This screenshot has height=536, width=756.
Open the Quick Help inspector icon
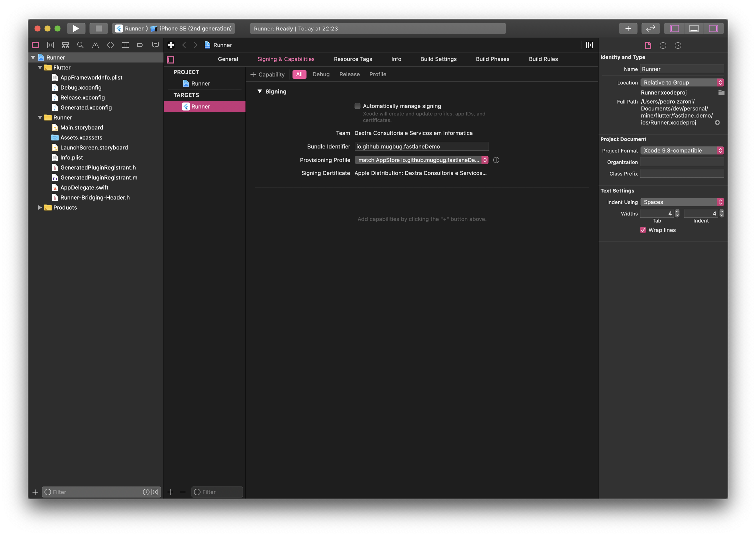678,45
